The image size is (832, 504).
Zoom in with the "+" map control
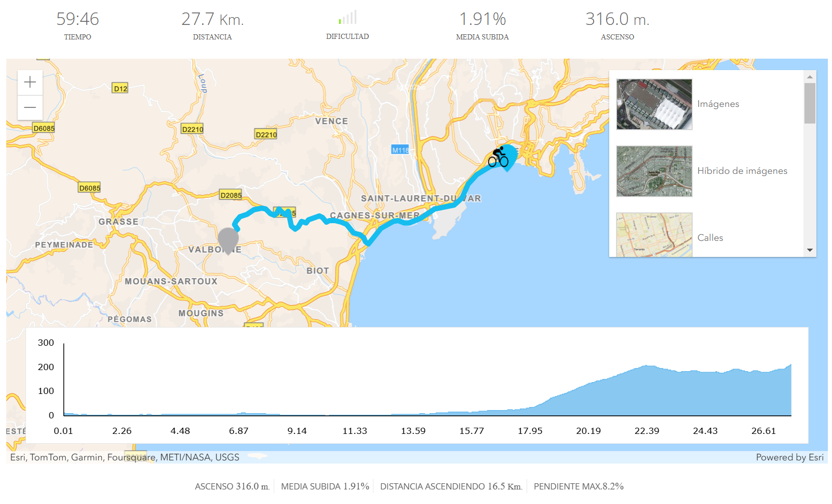pyautogui.click(x=30, y=82)
